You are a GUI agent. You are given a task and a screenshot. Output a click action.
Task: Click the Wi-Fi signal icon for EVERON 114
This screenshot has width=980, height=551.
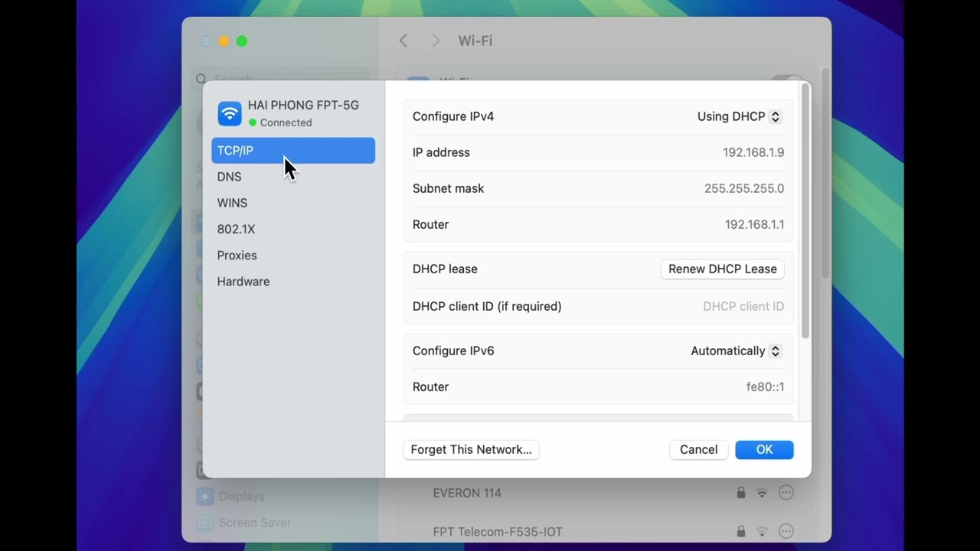click(762, 493)
